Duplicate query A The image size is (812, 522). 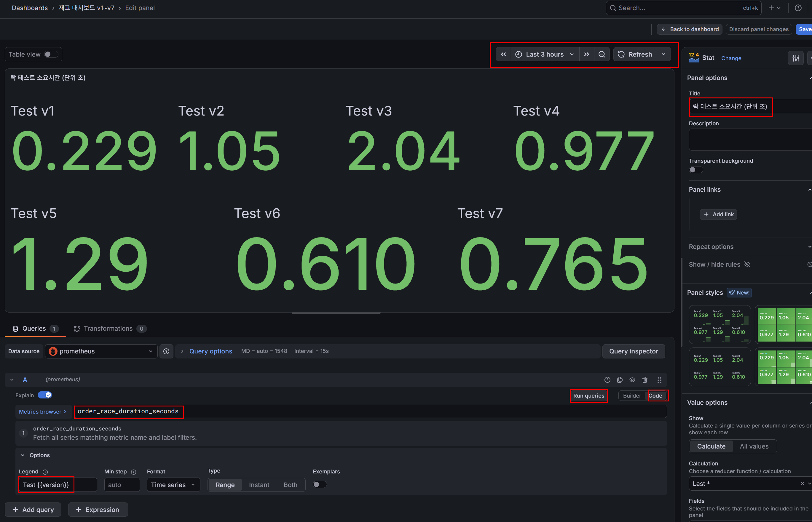pos(620,380)
